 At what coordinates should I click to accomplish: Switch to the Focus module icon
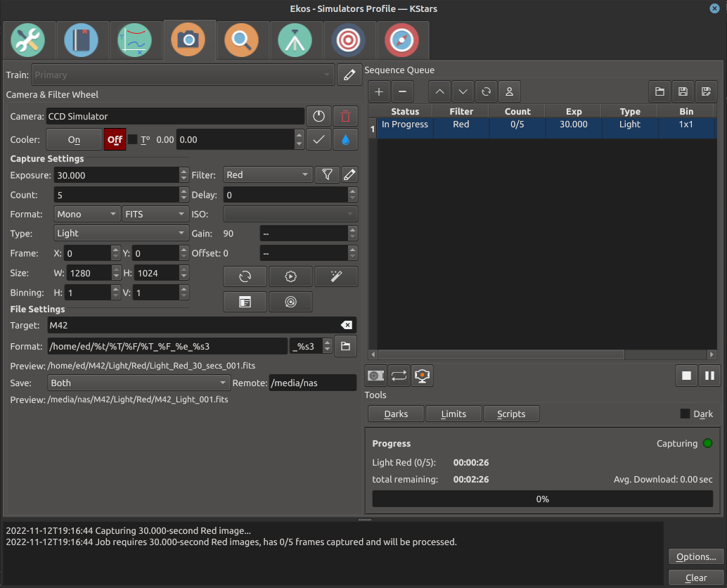242,40
